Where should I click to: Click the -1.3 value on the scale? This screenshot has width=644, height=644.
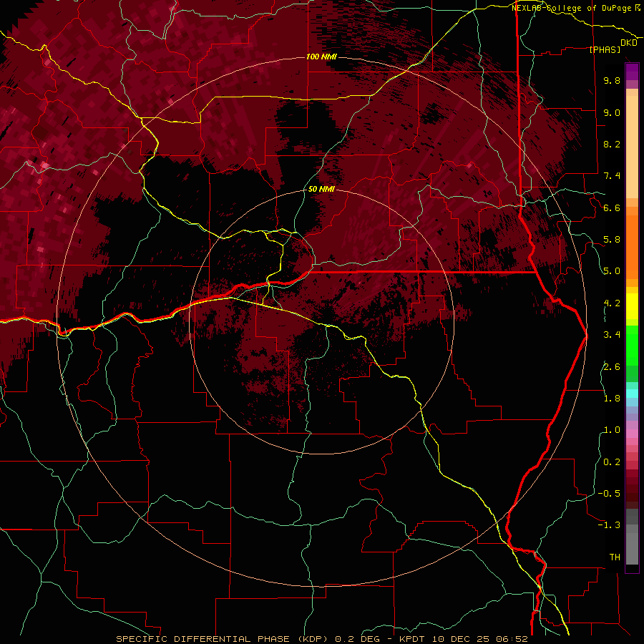pyautogui.click(x=609, y=525)
